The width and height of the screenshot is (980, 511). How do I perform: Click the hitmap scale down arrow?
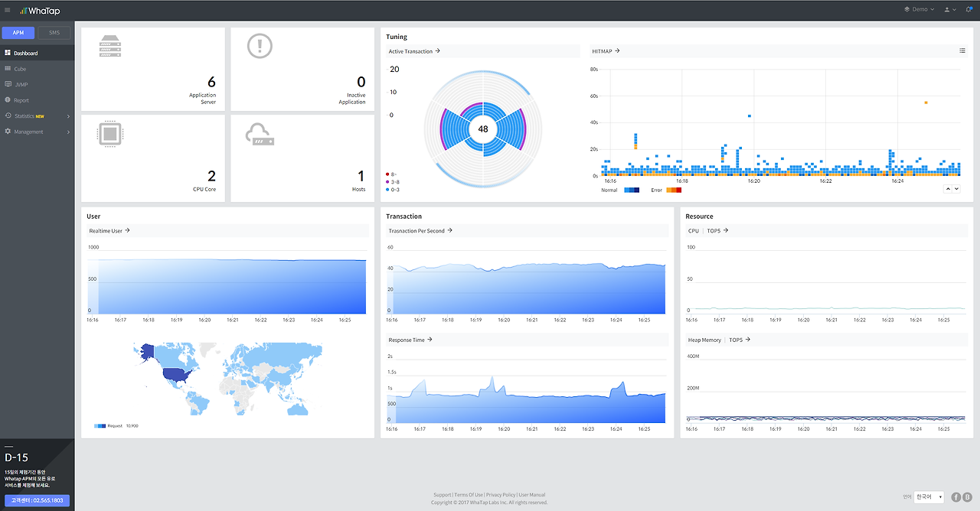tap(956, 188)
